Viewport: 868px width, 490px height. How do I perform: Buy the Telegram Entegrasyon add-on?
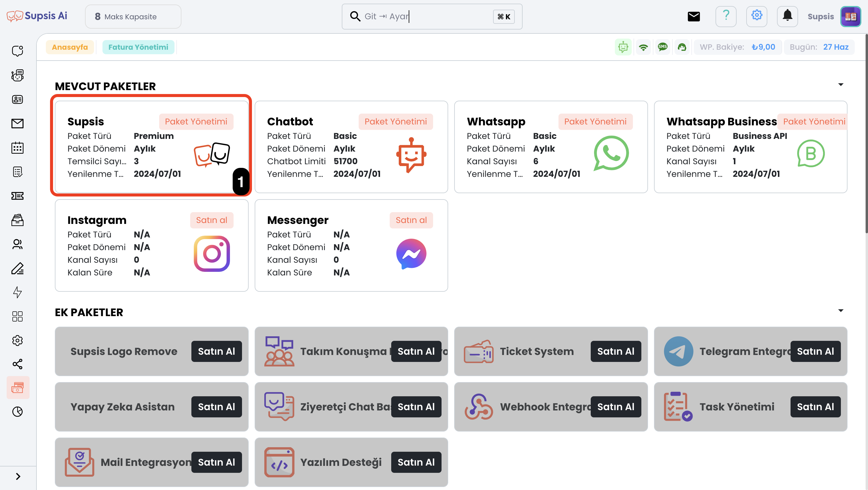coord(816,351)
